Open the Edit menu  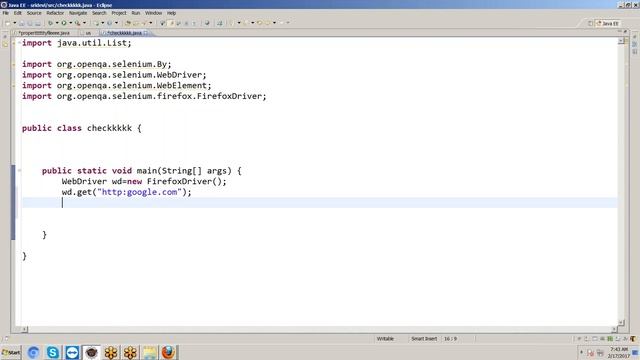click(x=18, y=13)
